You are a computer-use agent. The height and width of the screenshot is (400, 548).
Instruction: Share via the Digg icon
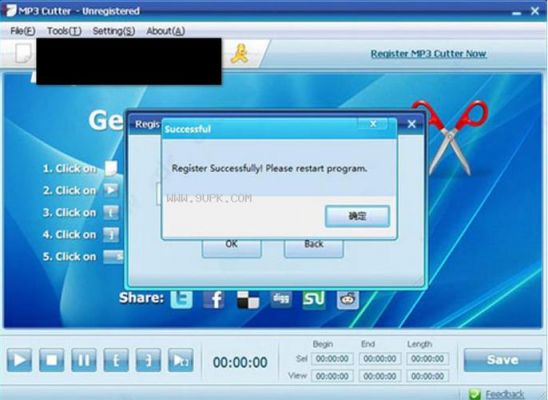pos(281,299)
